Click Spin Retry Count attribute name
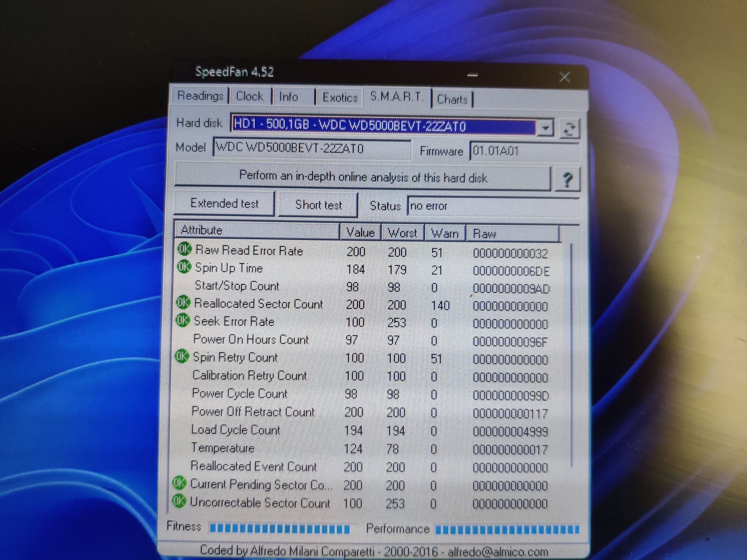 pos(235,357)
